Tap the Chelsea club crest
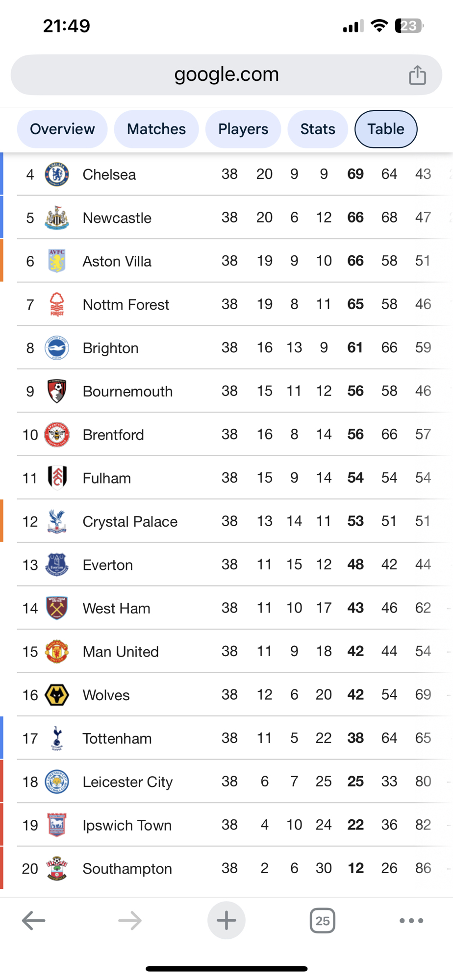The height and width of the screenshot is (980, 453). pos(57,174)
